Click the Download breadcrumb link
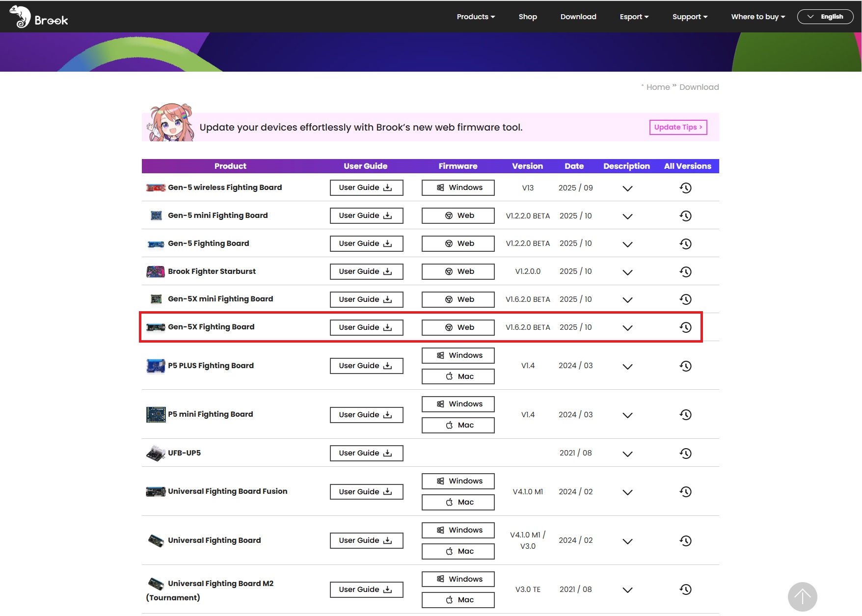 tap(699, 87)
